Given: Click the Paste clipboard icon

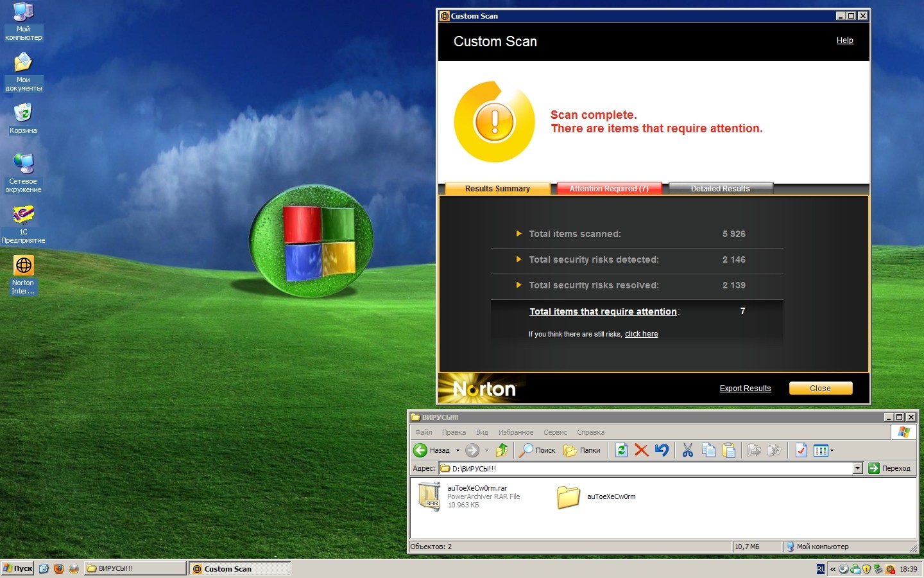Looking at the screenshot, I should click(729, 450).
